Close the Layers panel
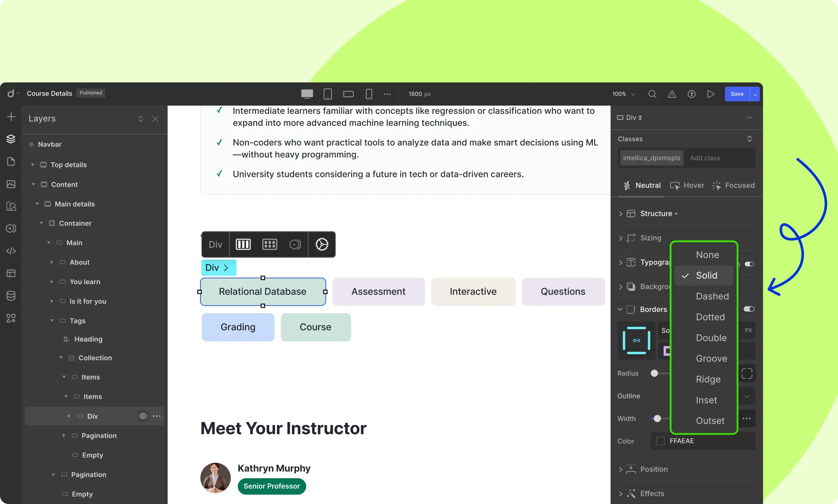The width and height of the screenshot is (838, 504). click(155, 119)
